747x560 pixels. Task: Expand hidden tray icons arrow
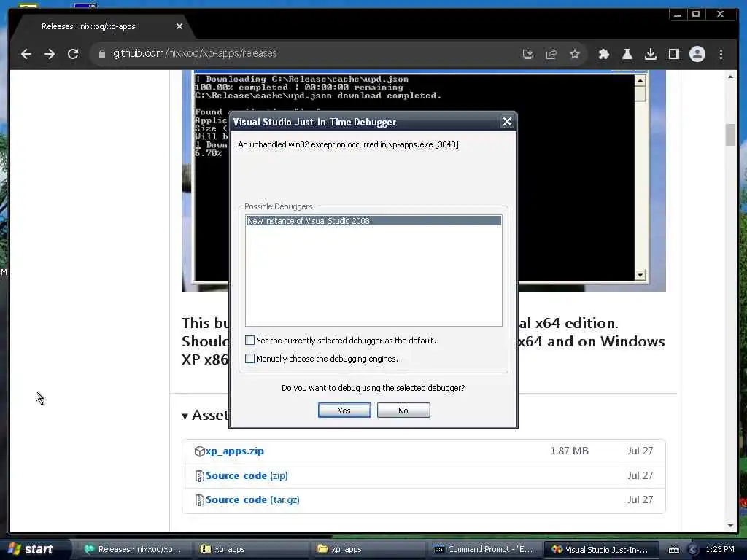pos(693,550)
